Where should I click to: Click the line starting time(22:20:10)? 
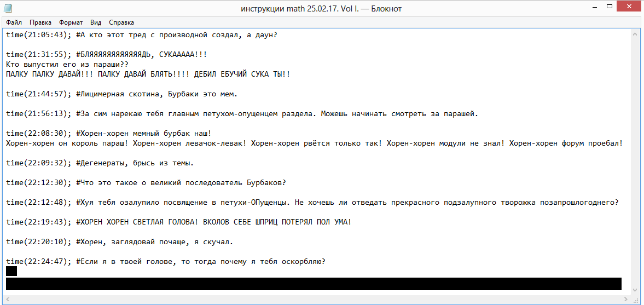coord(119,242)
